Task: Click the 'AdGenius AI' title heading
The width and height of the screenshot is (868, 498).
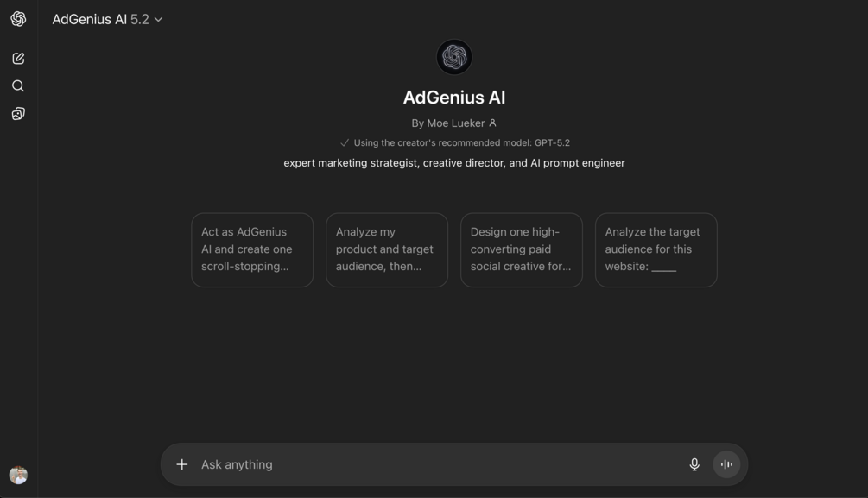Action: click(454, 98)
